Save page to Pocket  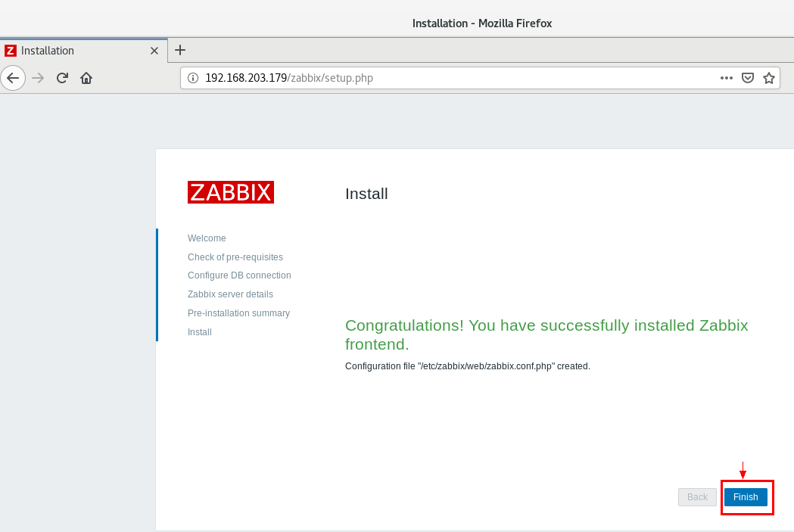click(747, 78)
